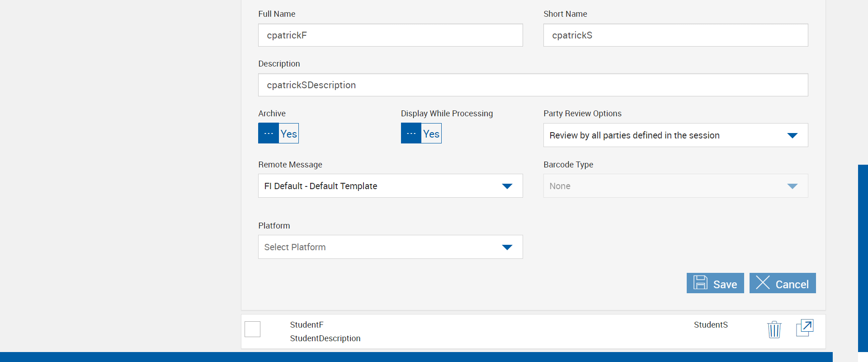The width and height of the screenshot is (868, 362).
Task: Select the StudentF list entry name
Action: point(307,325)
